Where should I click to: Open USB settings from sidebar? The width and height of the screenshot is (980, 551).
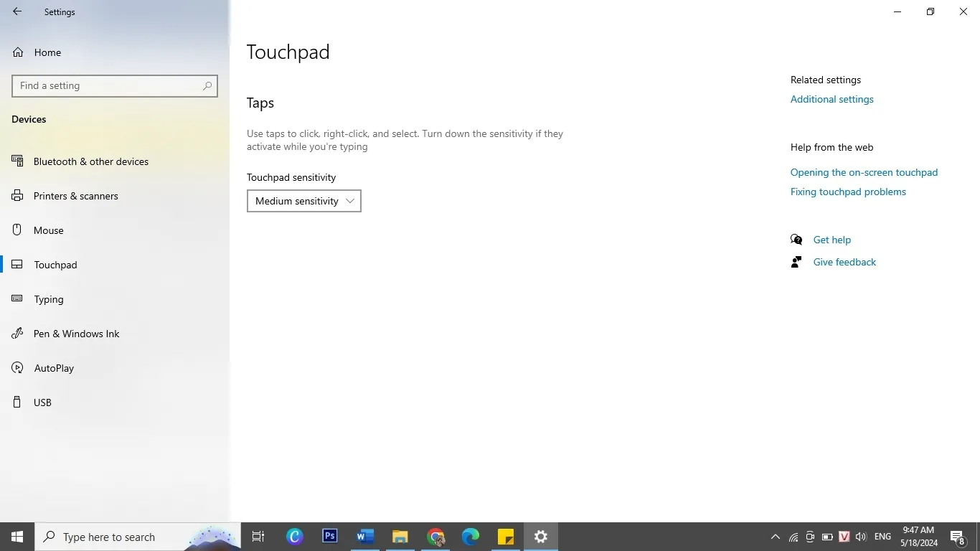point(42,402)
